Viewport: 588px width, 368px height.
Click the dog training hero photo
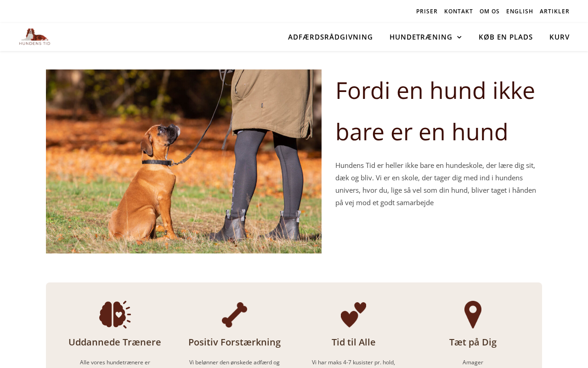[x=184, y=161]
